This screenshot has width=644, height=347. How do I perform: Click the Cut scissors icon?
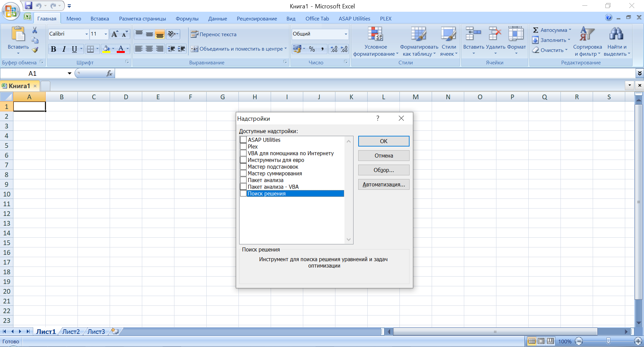pyautogui.click(x=35, y=30)
